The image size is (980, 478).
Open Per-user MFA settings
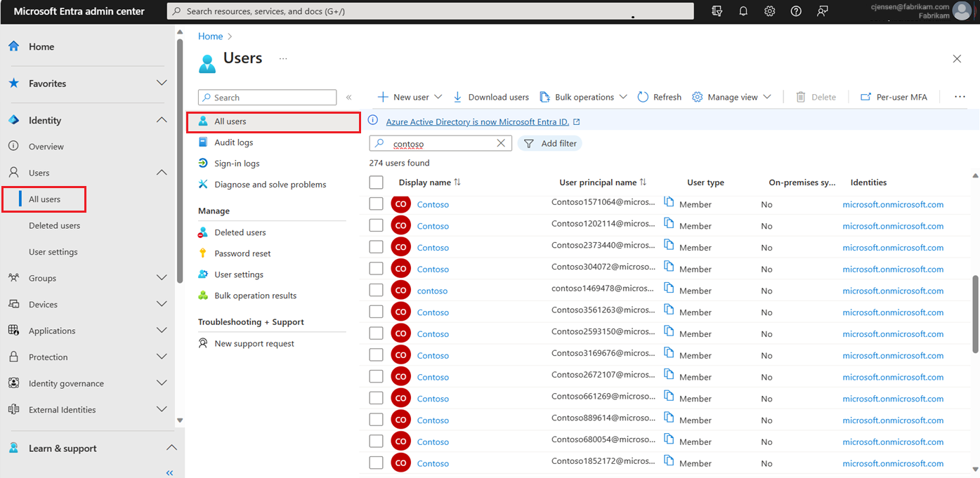pos(894,97)
